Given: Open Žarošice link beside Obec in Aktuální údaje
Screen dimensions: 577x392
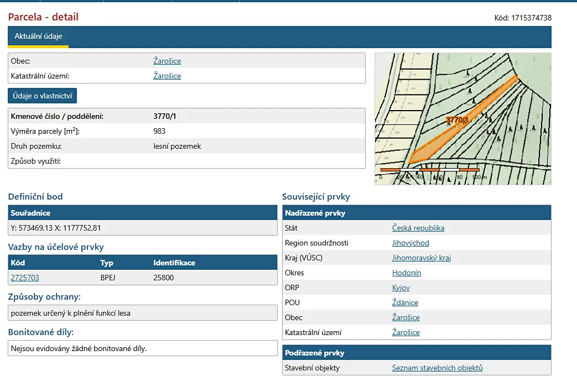Looking at the screenshot, I should [167, 61].
